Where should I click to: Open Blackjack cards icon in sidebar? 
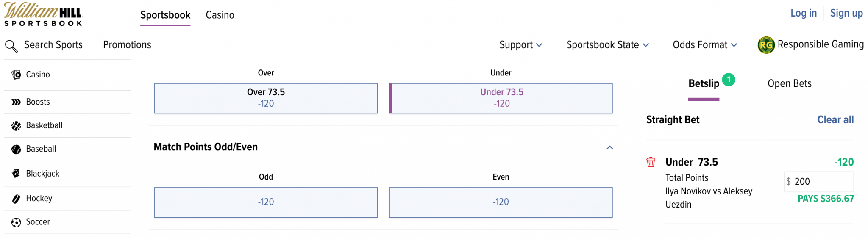(x=16, y=174)
